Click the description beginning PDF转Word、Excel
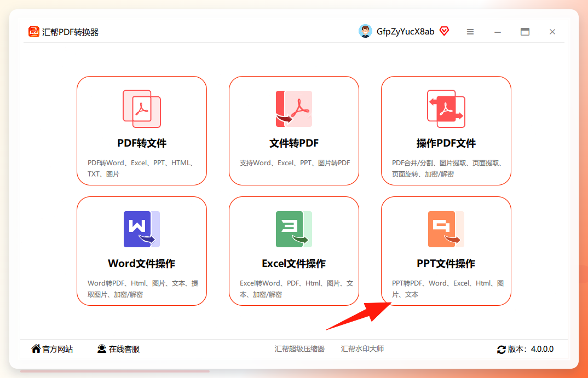Screen dimensions: 588x378 (x=141, y=168)
